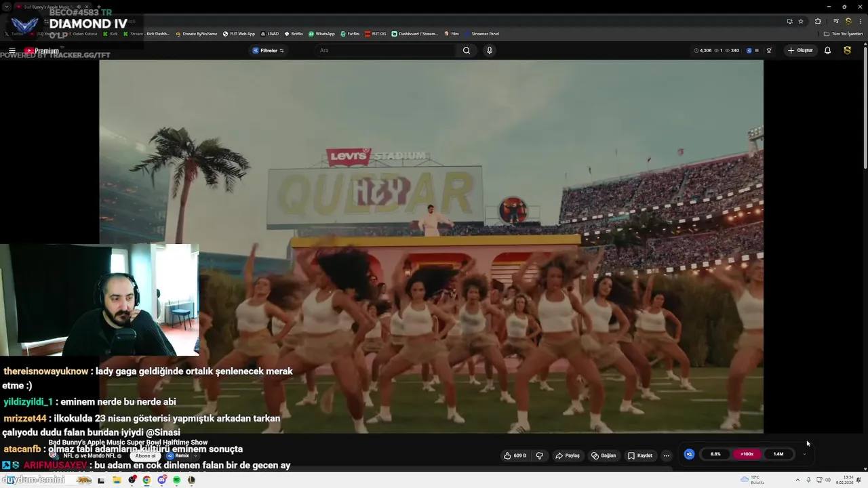868x488 pixels.
Task: Open Spotify from the taskbar
Action: pyautogui.click(x=176, y=480)
